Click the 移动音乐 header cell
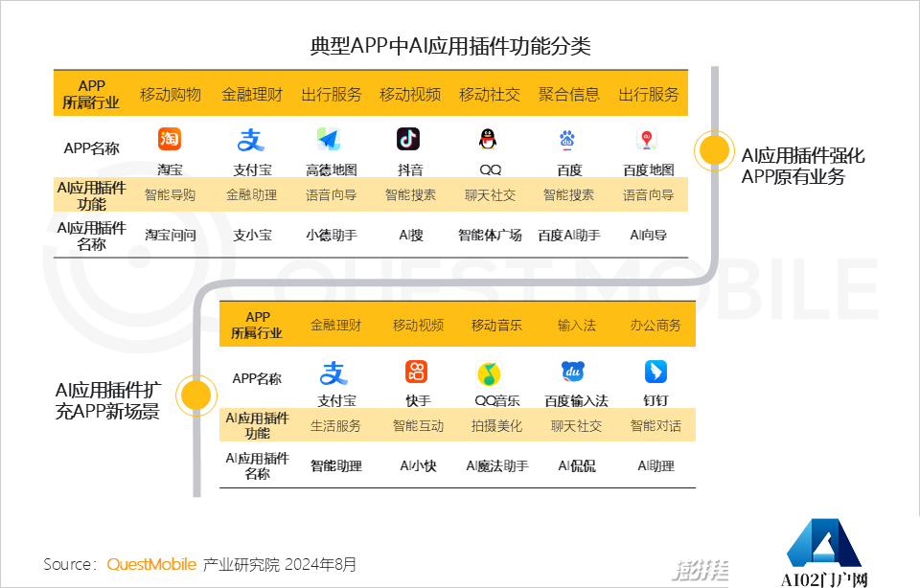The width and height of the screenshot is (920, 588). pyautogui.click(x=496, y=326)
